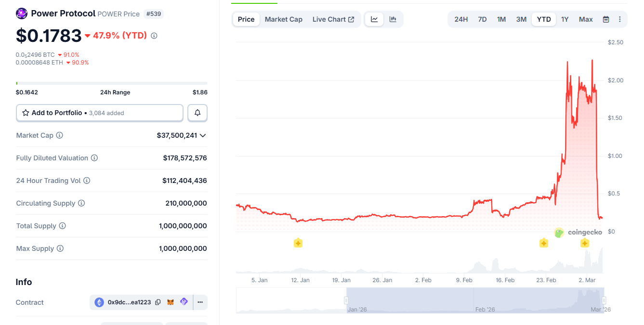Click the $178,572,576 valuation value
Image resolution: width=644 pixels, height=325 pixels.
click(185, 158)
